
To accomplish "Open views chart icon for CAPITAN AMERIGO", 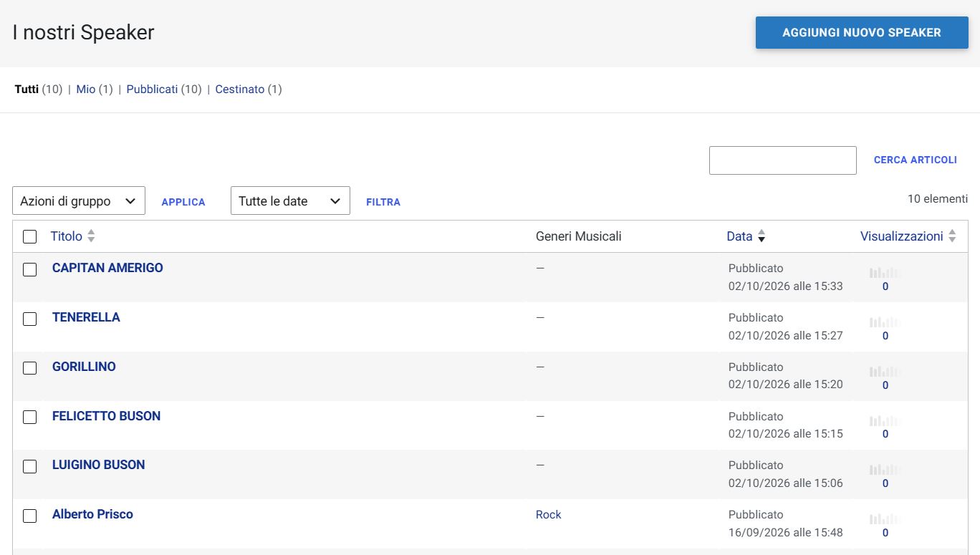I will click(x=885, y=273).
